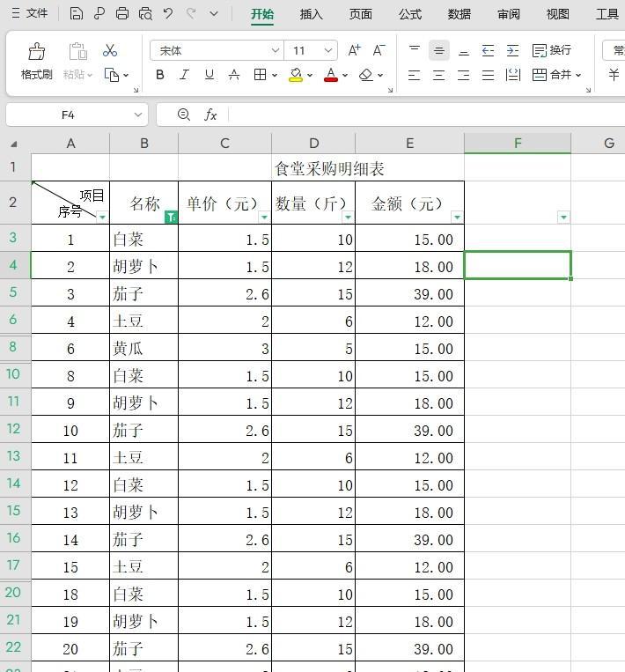This screenshot has width=625, height=672.
Task: Align text right
Action: tap(464, 76)
